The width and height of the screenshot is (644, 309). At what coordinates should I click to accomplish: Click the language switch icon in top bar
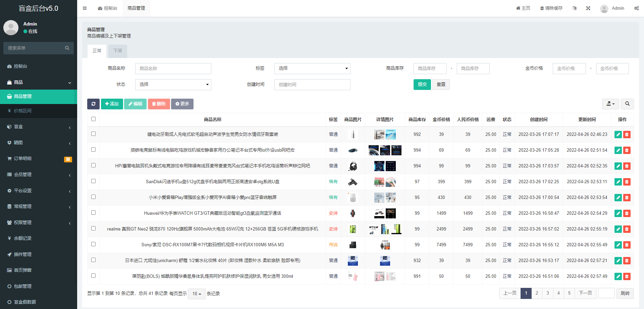pos(574,8)
